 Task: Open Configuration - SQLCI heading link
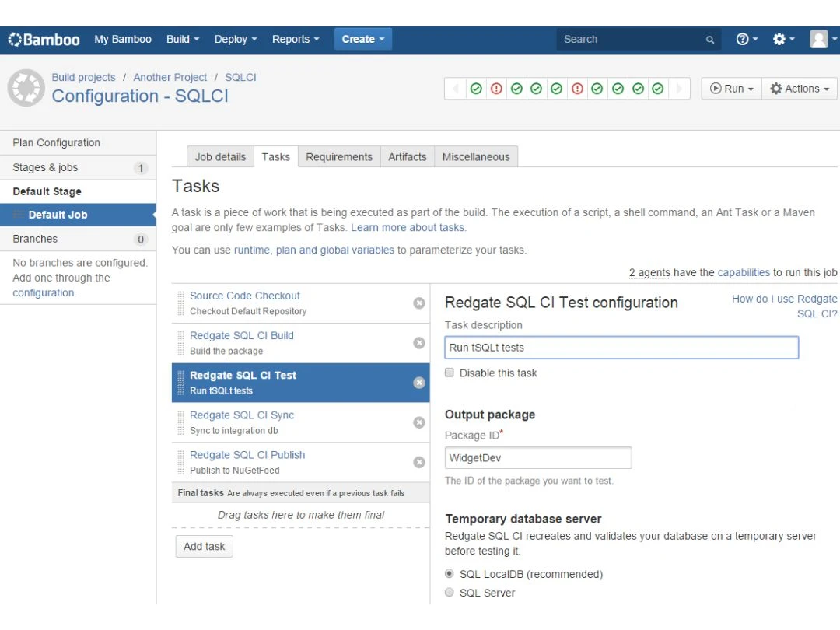pyautogui.click(x=140, y=96)
